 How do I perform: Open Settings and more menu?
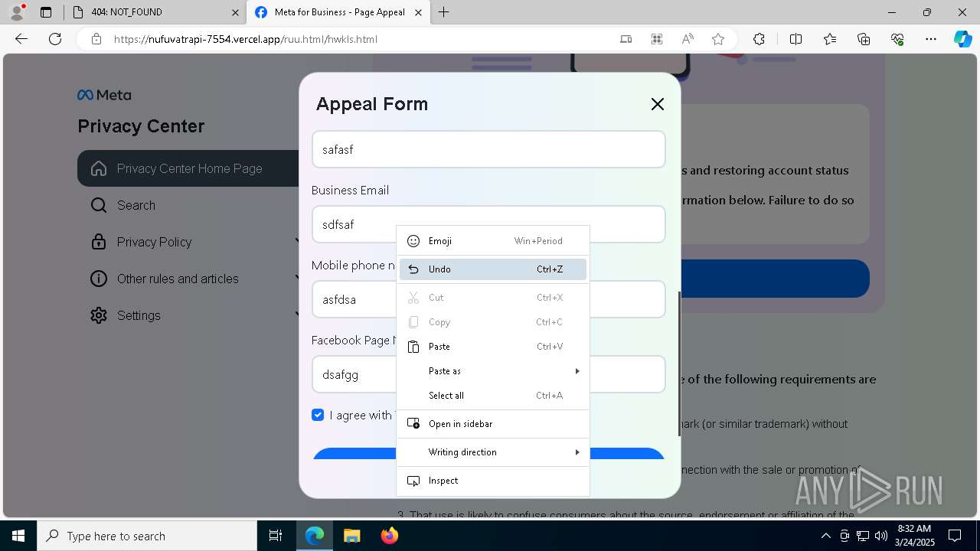(x=931, y=39)
